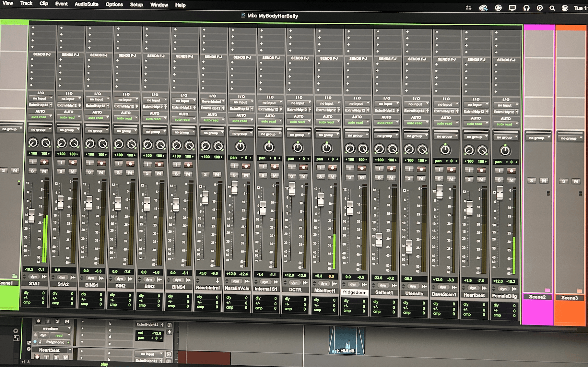This screenshot has height=367, width=588.
Task: Click the dyn button on BIN3 track
Action: coord(149,279)
